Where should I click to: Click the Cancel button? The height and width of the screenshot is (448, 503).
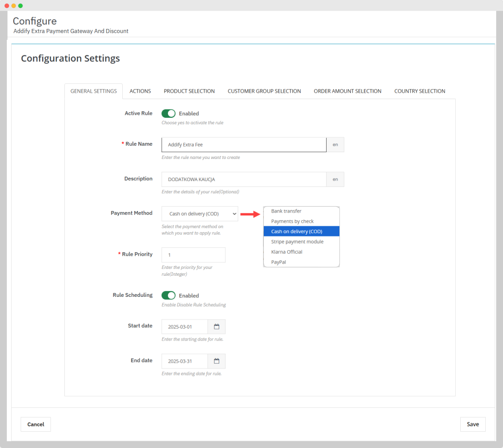point(35,424)
